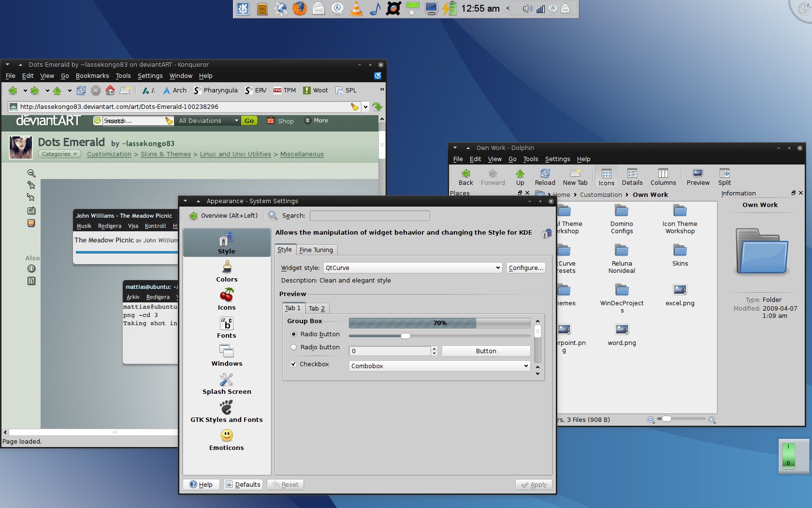This screenshot has height=508, width=812.
Task: Increase preview spinbox value
Action: [434, 349]
